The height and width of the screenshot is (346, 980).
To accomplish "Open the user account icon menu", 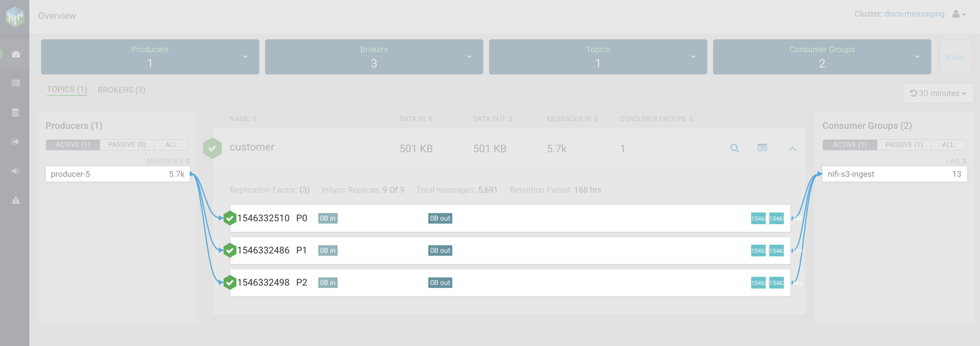I will pyautogui.click(x=958, y=14).
